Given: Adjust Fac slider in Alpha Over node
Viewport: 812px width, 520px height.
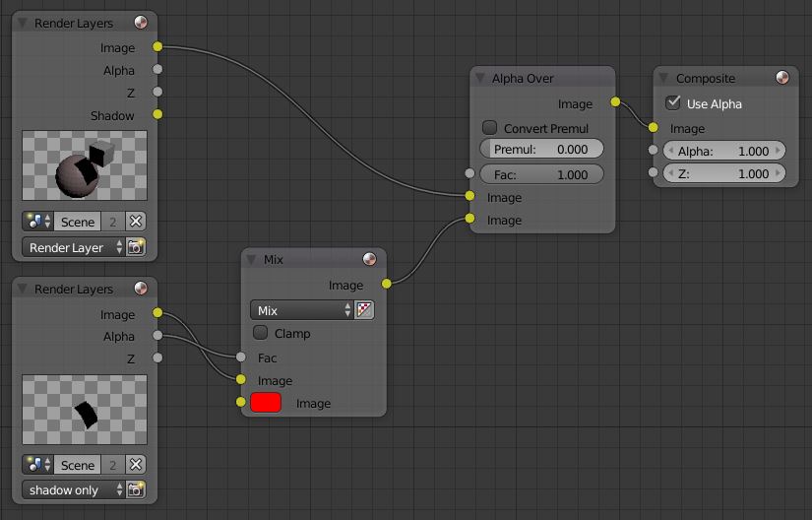Looking at the screenshot, I should coord(541,174).
